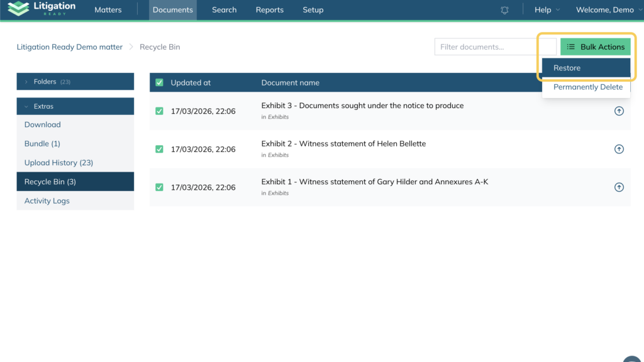Uncheck the Exhibit 2 document checkbox
Image resolution: width=644 pixels, height=362 pixels.
click(159, 149)
